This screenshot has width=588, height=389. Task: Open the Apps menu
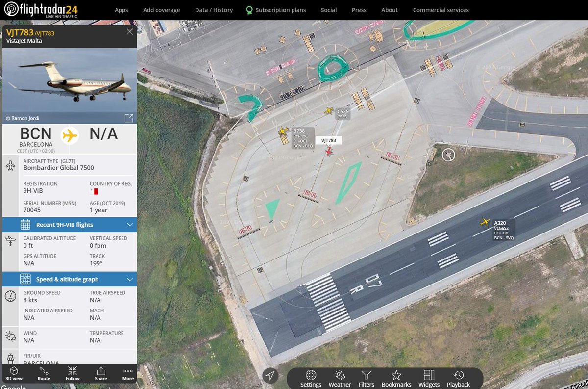[122, 10]
